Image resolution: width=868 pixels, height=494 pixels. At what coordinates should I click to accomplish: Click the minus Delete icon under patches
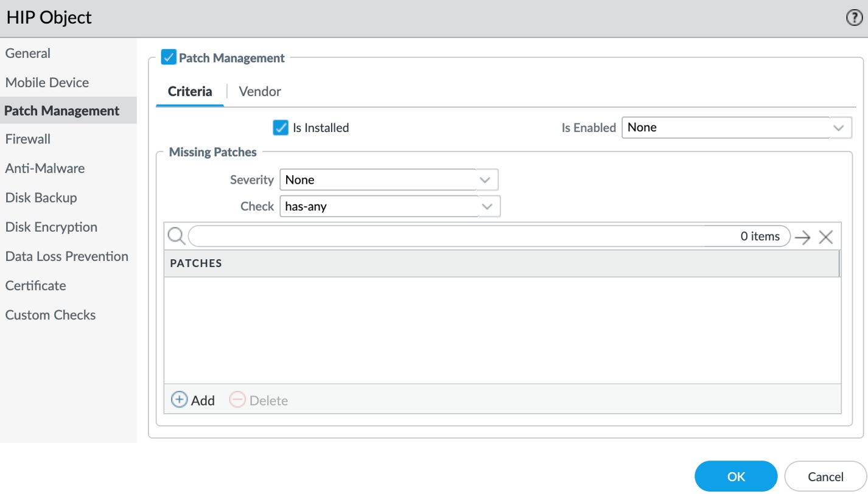click(237, 400)
